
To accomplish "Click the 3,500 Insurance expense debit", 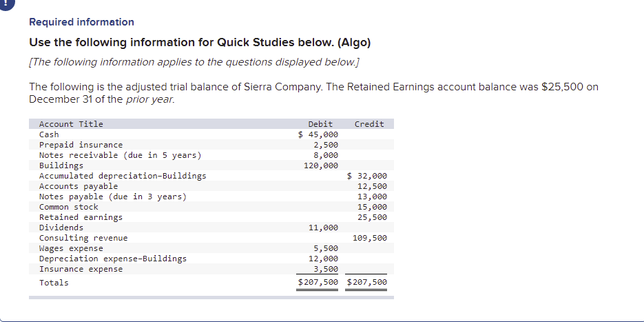I will coord(326,269).
